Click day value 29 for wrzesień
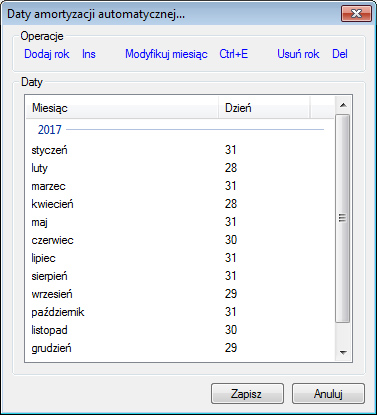 pos(231,294)
